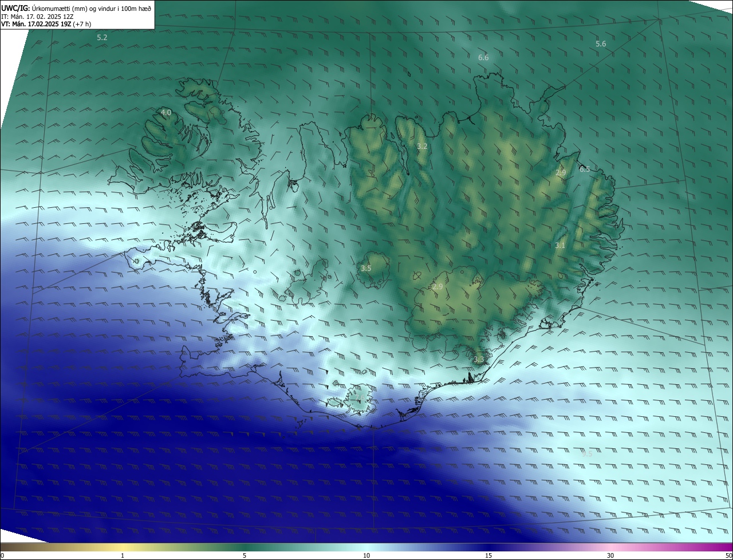Click the 6.6 value label on the map
This screenshot has height=560, width=733.
(483, 57)
